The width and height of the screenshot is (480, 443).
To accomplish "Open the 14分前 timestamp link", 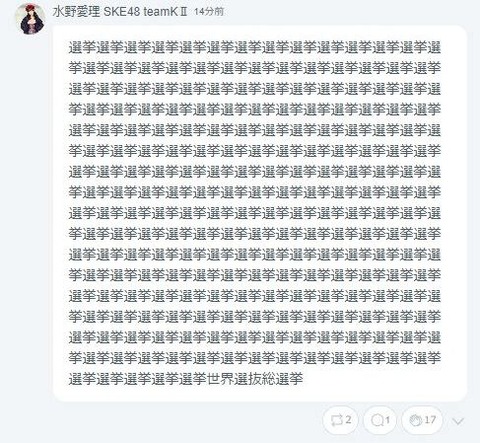I will [x=209, y=12].
